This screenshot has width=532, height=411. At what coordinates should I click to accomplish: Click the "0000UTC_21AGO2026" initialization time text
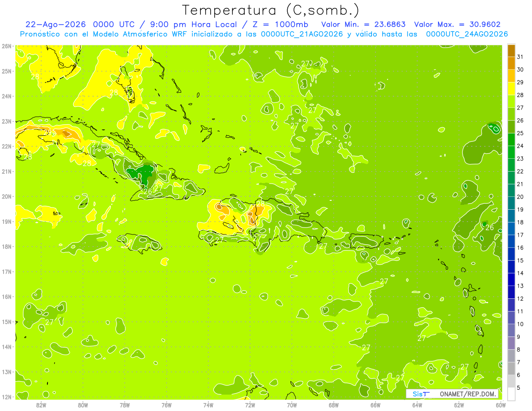[x=302, y=34]
